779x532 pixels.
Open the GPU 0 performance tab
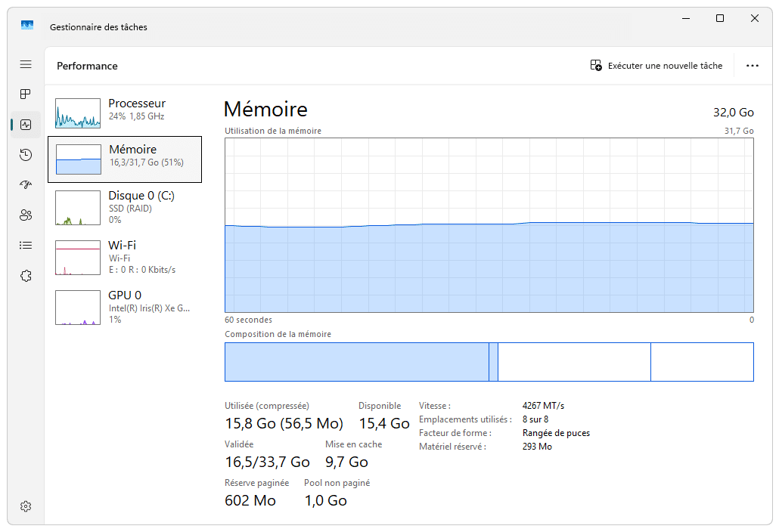coord(125,307)
